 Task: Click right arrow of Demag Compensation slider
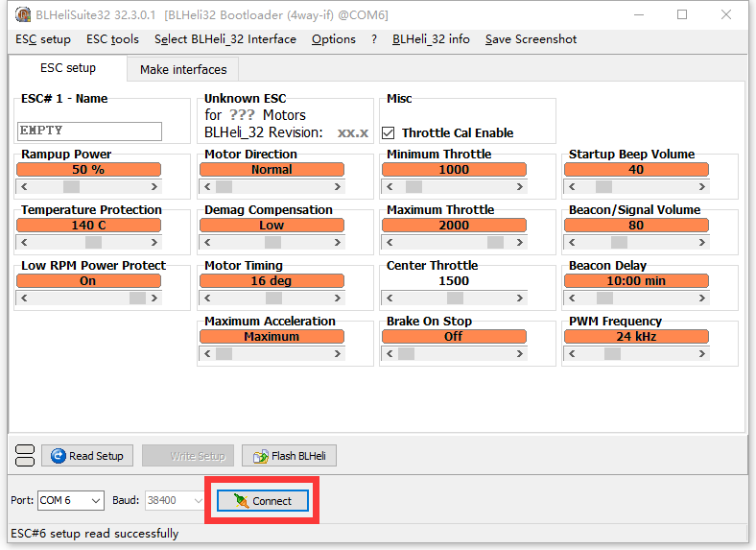click(x=338, y=242)
